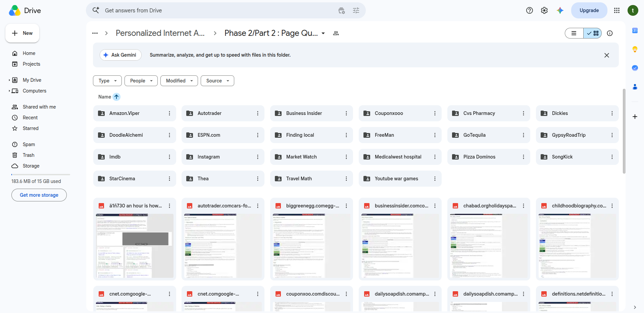The height and width of the screenshot is (313, 644).
Task: Select the Business Insider folder
Action: (311, 113)
